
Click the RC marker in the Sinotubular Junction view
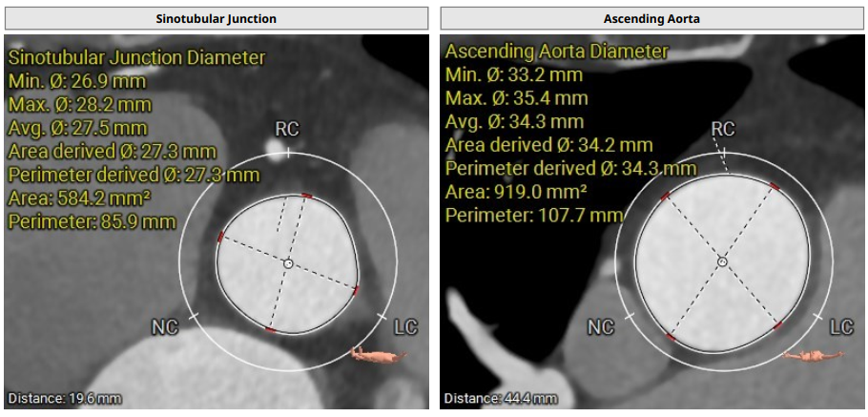click(x=287, y=129)
